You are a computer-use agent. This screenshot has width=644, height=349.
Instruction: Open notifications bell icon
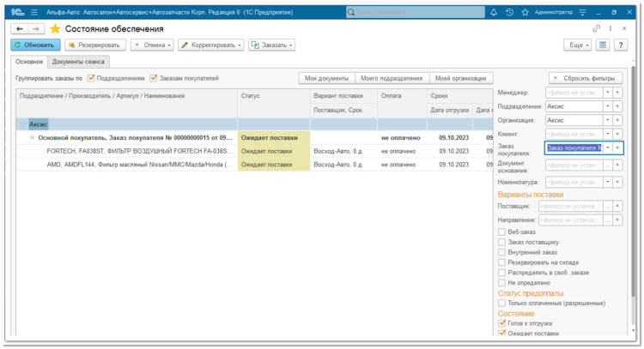[x=494, y=12]
